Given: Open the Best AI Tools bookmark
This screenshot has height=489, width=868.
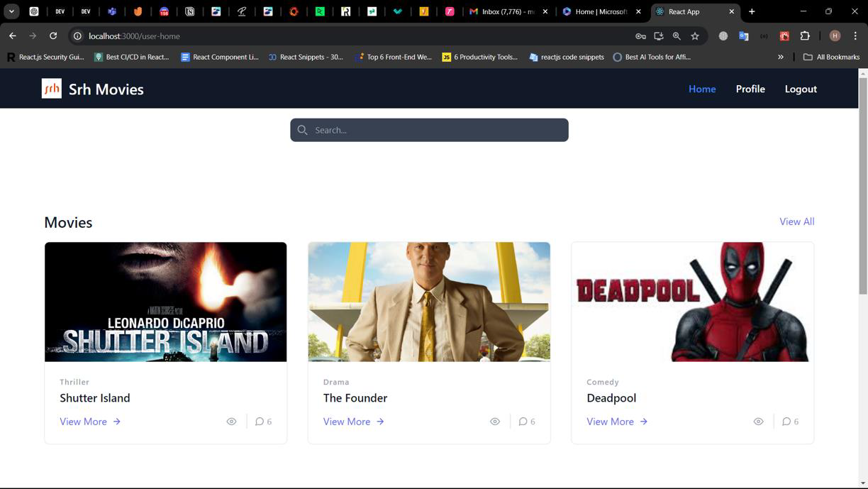Looking at the screenshot, I should [x=652, y=57].
